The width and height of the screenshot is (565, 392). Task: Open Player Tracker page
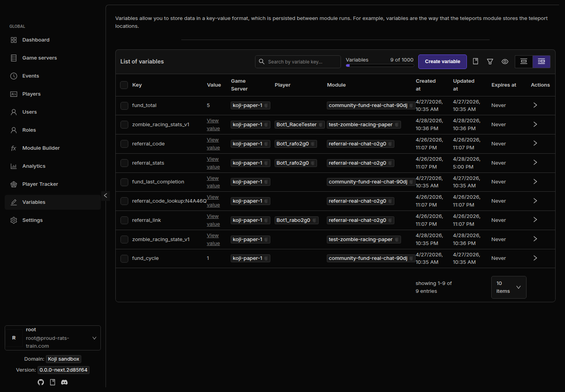point(53,184)
